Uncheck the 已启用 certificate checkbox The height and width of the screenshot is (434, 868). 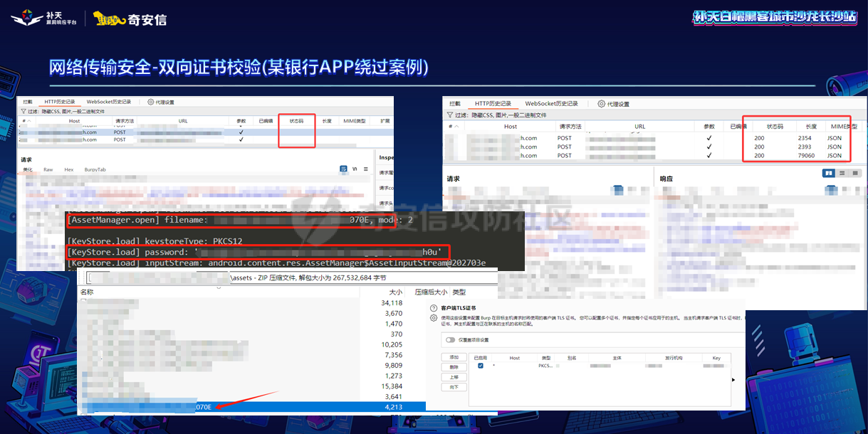coord(480,367)
